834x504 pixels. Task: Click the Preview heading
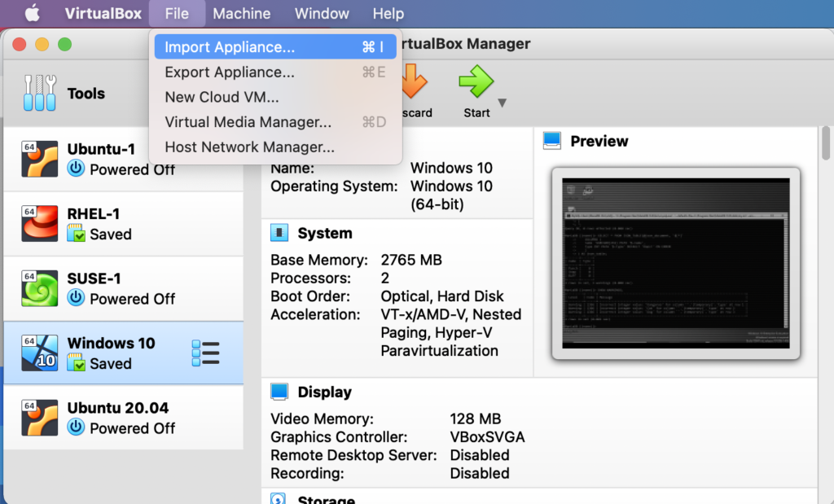click(599, 141)
